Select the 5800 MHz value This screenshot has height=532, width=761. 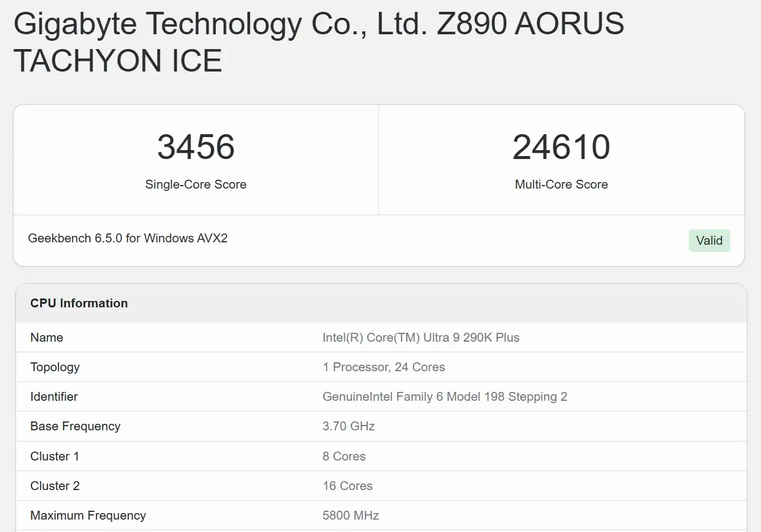point(351,515)
